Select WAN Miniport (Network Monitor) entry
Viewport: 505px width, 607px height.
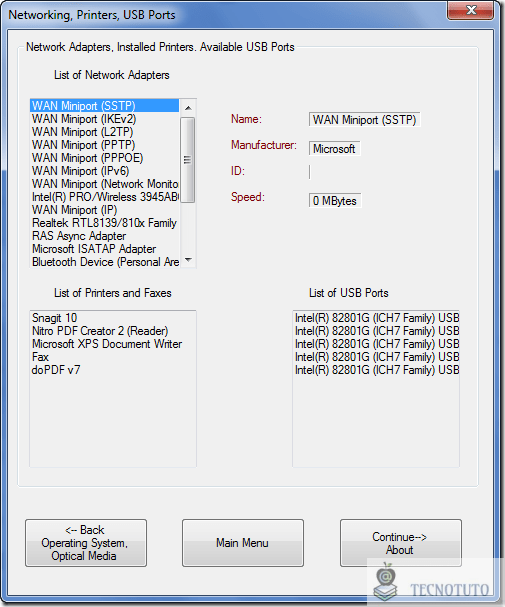tap(104, 184)
